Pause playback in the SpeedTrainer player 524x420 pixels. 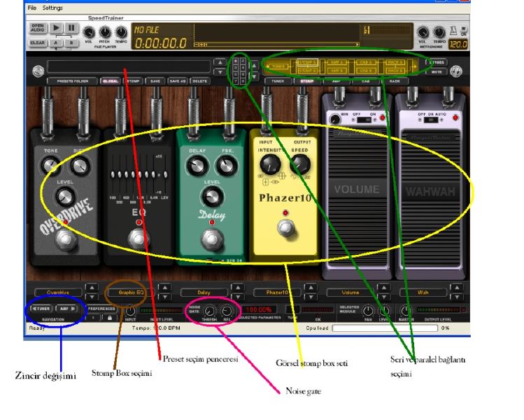73,29
